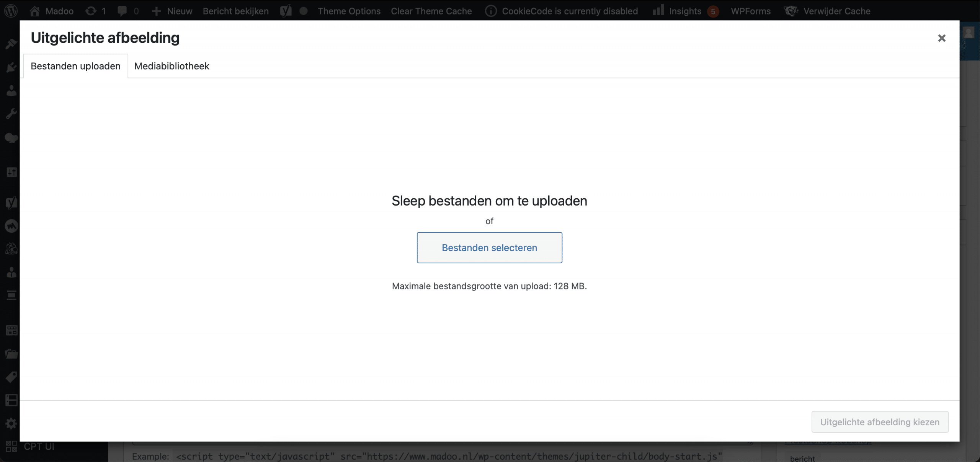The height and width of the screenshot is (462, 980).
Task: Open Theme Options in admin bar
Action: click(349, 11)
